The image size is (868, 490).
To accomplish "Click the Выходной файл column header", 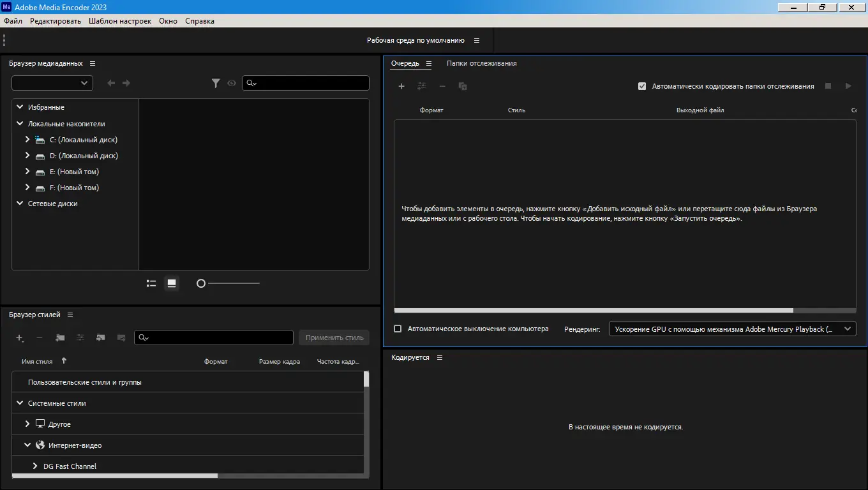I will pos(700,110).
